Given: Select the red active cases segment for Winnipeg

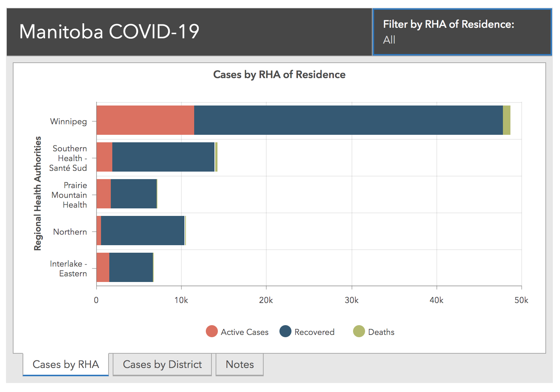Looking at the screenshot, I should (145, 120).
